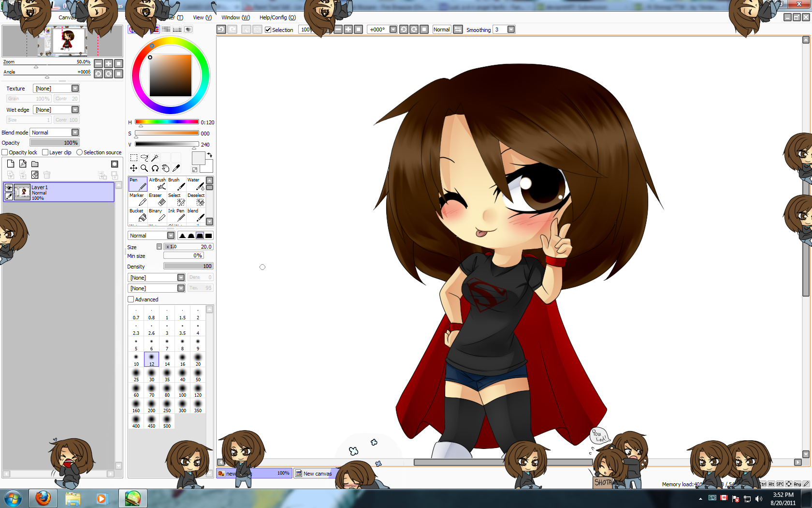Check the Layer clip option
Screen dimensions: 812x508
tap(44, 152)
